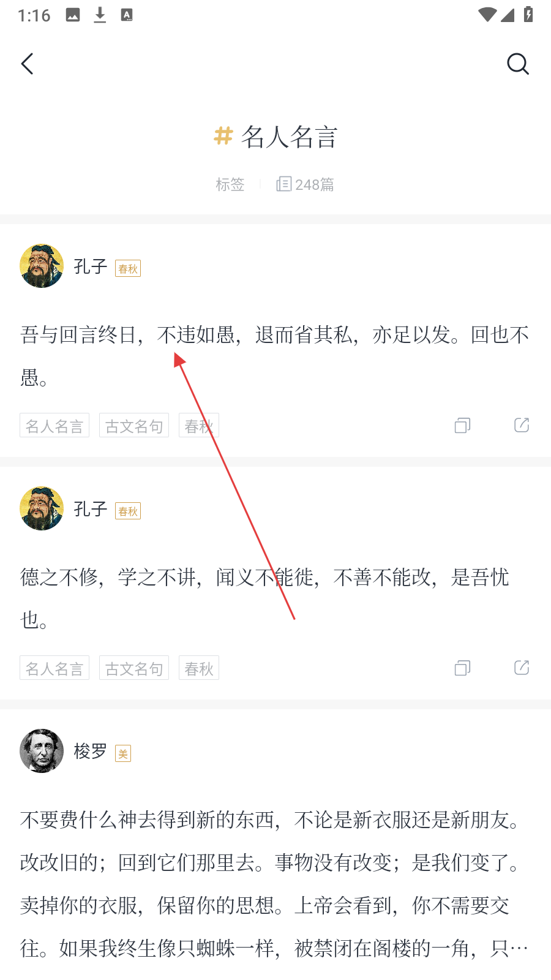Open second 孔子 avatar portrait
Viewport: 551px width, 980px height.
pos(42,509)
